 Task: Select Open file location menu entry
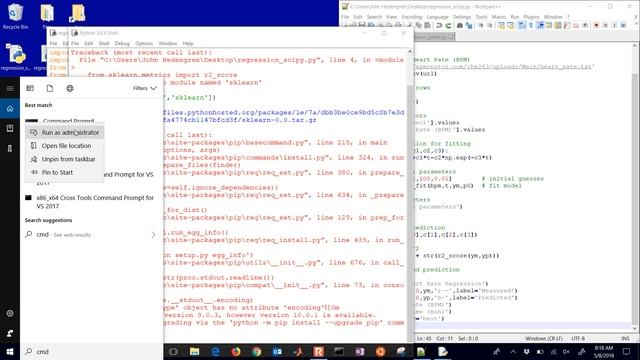(64, 146)
